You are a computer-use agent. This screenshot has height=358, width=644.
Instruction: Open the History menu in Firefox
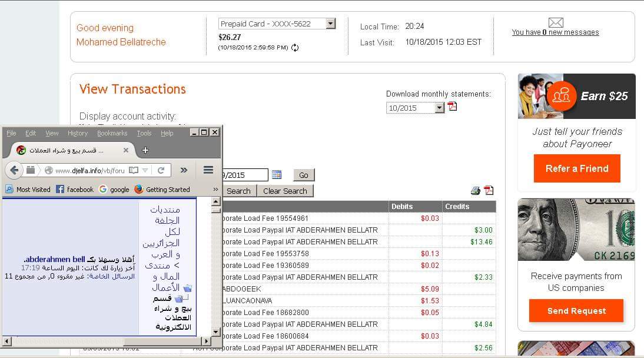(x=78, y=133)
